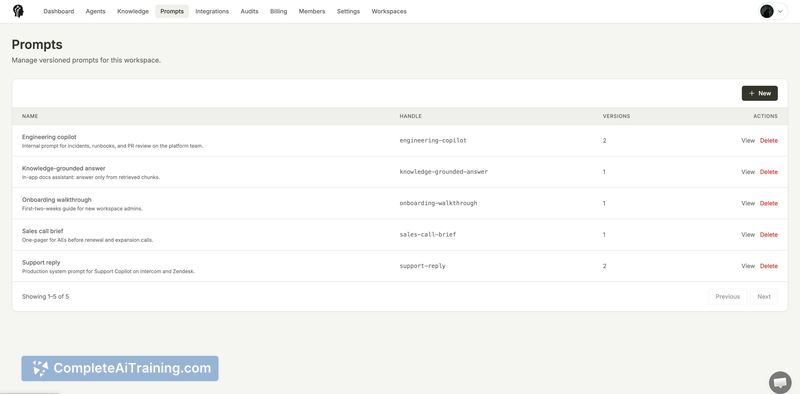Viewport: 800px width, 394px height.
Task: View the Support reply prompt
Action: [747, 266]
